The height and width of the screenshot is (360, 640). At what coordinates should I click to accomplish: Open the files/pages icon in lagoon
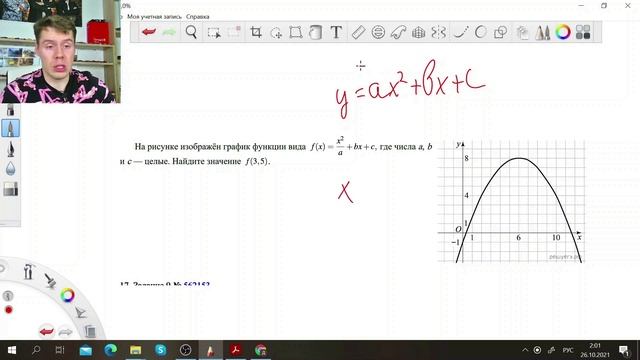click(90, 331)
